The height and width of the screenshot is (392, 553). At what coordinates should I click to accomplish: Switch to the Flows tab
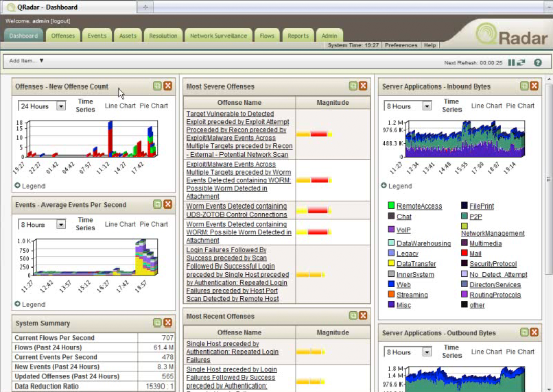click(267, 36)
